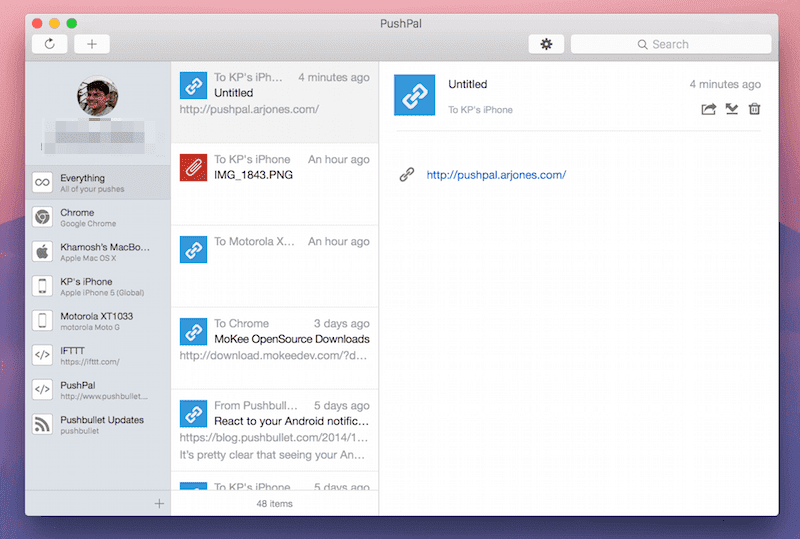This screenshot has width=800, height=539.
Task: Select the Everything infinity icon
Action: [42, 182]
